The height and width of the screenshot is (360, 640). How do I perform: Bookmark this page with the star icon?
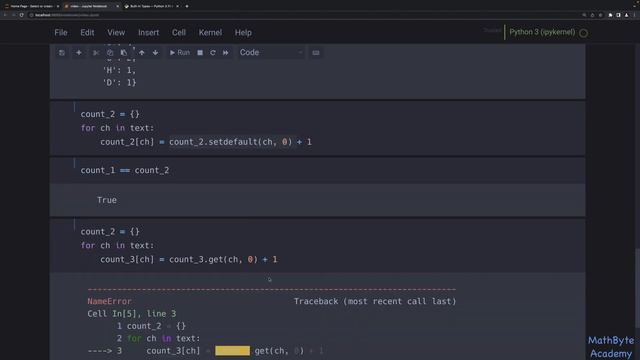600,15
